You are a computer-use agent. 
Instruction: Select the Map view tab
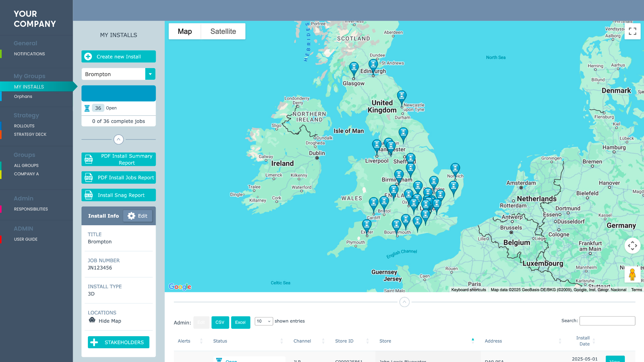point(185,31)
